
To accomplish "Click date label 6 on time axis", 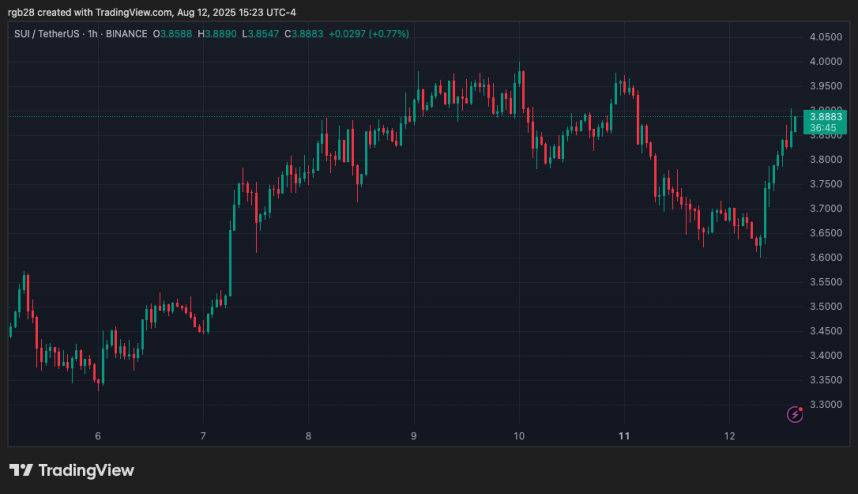I will pyautogui.click(x=97, y=436).
